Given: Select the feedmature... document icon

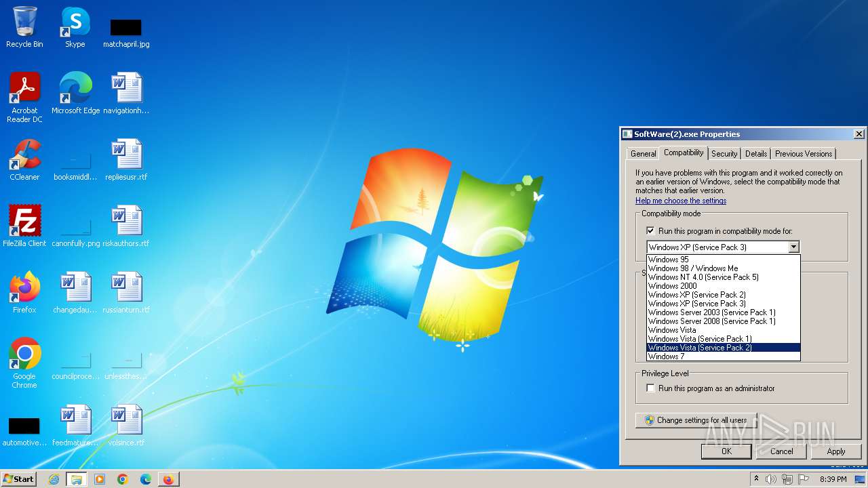Looking at the screenshot, I should (75, 426).
